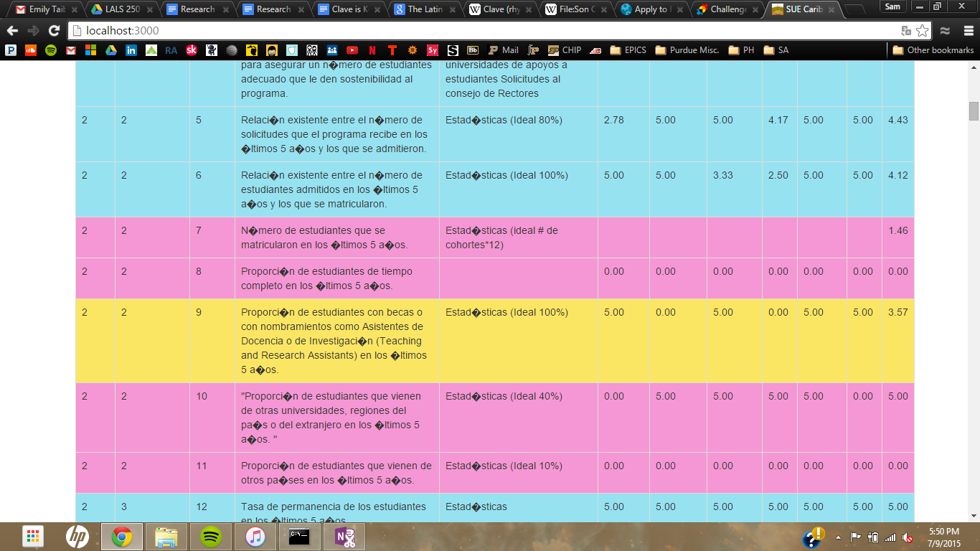Open the HP taskbar icon
This screenshot has width=980, height=551.
(x=77, y=537)
